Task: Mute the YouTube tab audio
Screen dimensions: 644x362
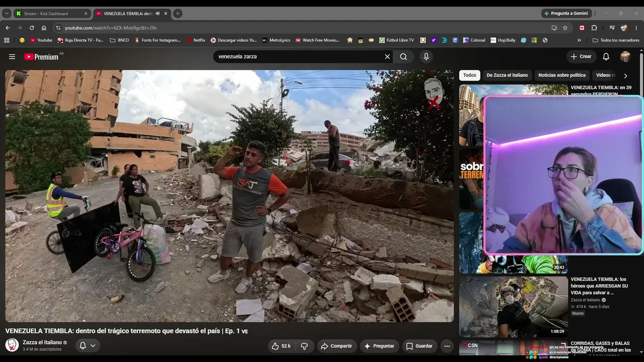Action: pyautogui.click(x=158, y=14)
